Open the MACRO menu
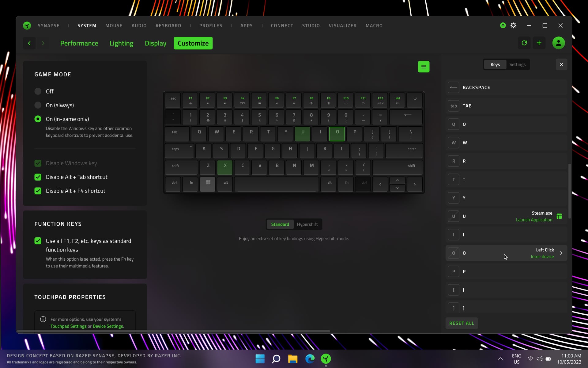Screen dimensions: 588x368 point(374,25)
